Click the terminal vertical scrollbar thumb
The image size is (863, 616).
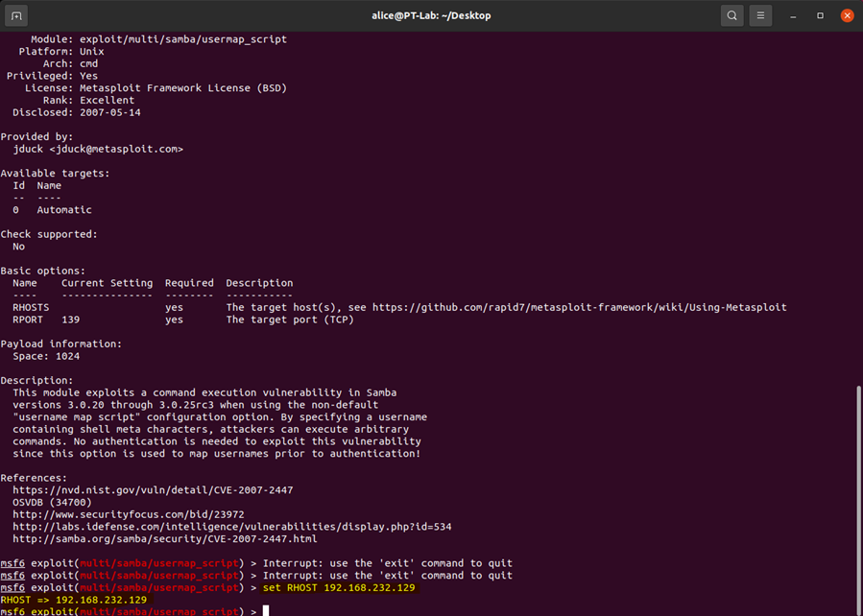(x=858, y=499)
